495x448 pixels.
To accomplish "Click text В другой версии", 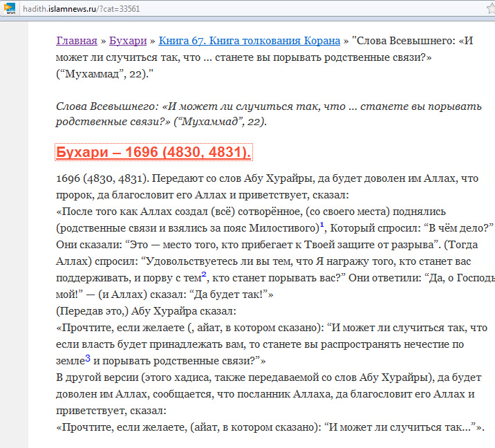I will [97, 377].
